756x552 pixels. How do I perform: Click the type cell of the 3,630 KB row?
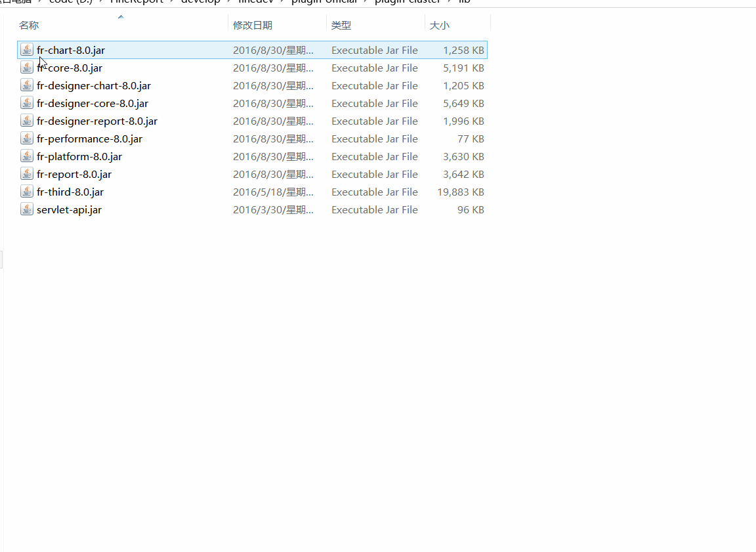coord(374,156)
